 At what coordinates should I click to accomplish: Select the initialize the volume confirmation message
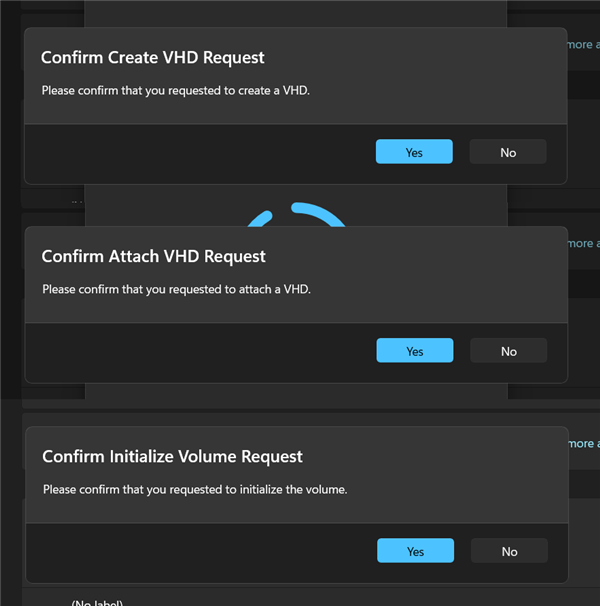(x=194, y=489)
